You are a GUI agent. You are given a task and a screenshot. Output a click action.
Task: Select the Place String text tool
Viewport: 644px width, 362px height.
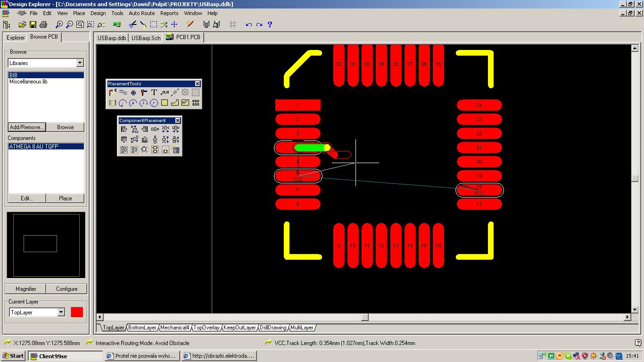(154, 92)
